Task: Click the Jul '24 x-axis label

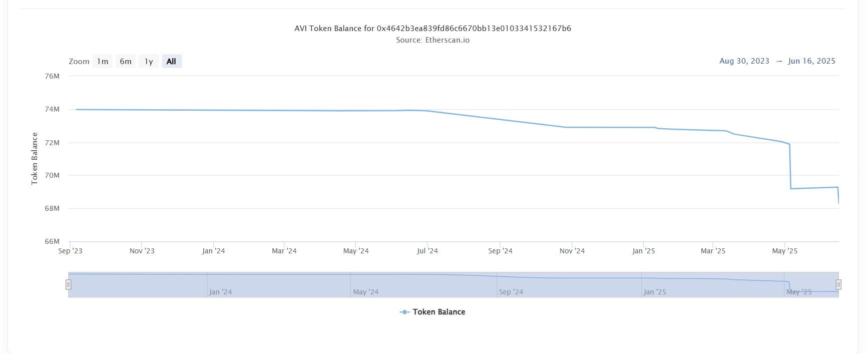Action: coord(427,251)
